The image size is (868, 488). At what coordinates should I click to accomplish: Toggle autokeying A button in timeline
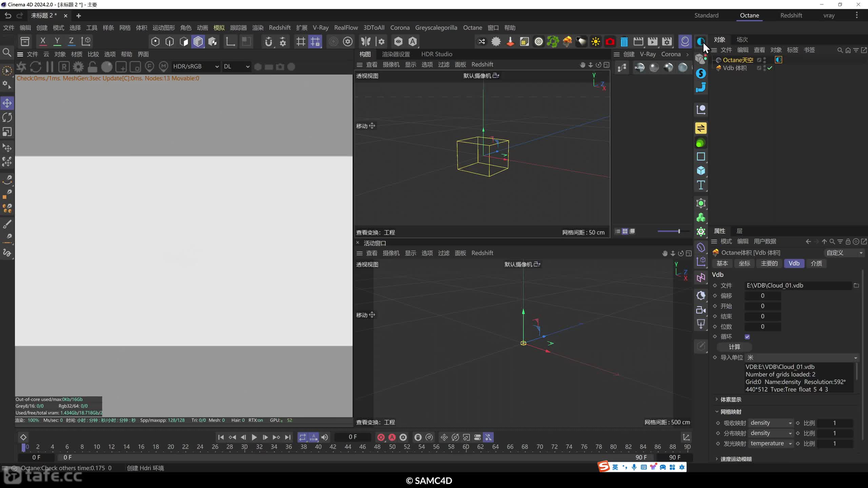coord(392,437)
